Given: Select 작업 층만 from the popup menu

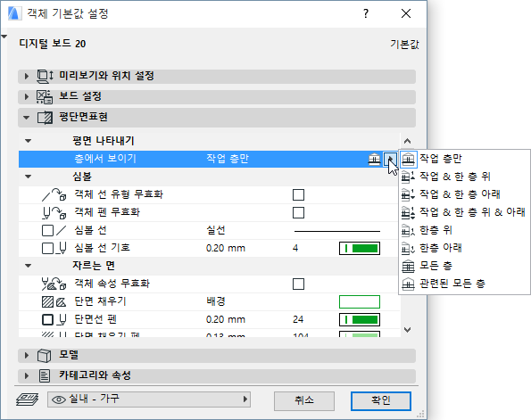Looking at the screenshot, I should tap(465, 159).
